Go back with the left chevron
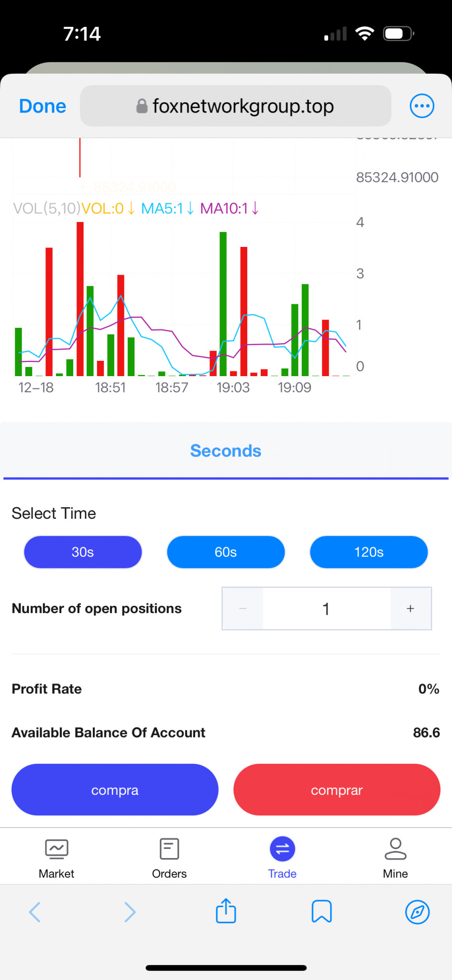 [35, 912]
